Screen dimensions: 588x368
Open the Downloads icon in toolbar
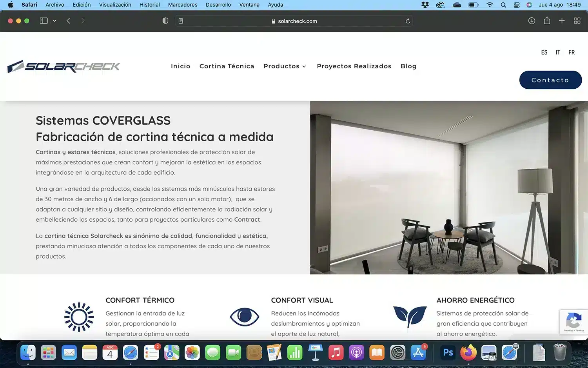(x=532, y=21)
